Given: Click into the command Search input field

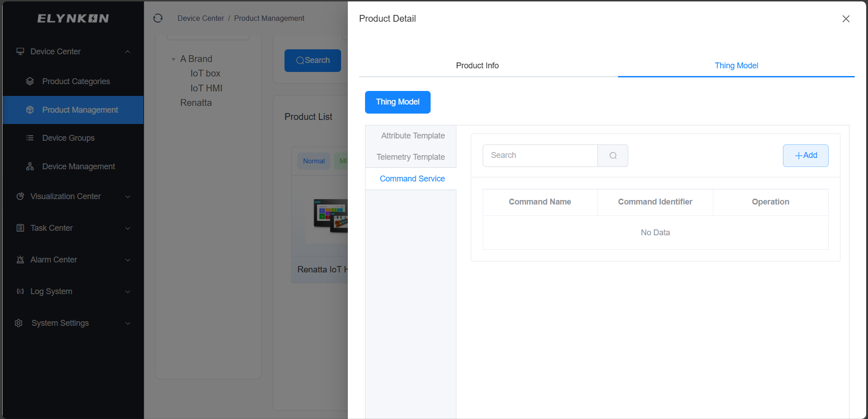Looking at the screenshot, I should [540, 156].
